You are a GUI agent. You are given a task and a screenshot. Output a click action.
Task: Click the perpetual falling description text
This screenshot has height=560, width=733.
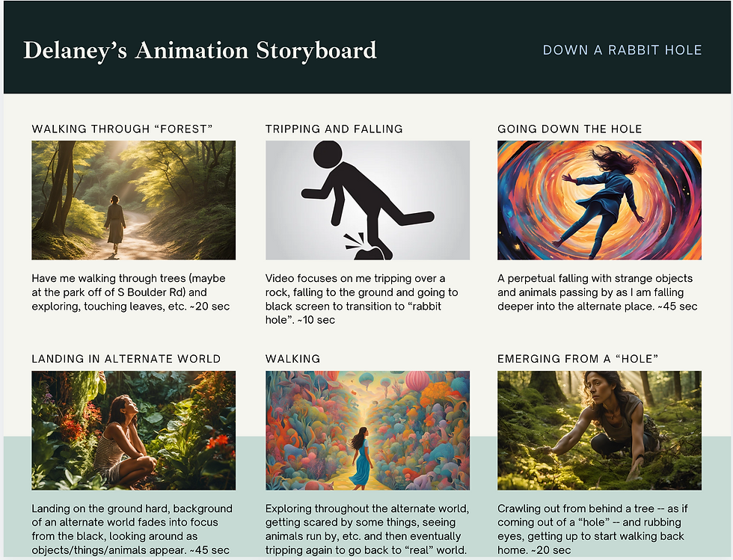click(x=597, y=292)
